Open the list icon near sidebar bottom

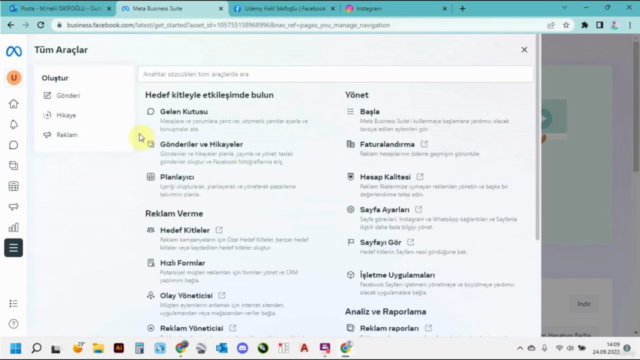[13, 303]
